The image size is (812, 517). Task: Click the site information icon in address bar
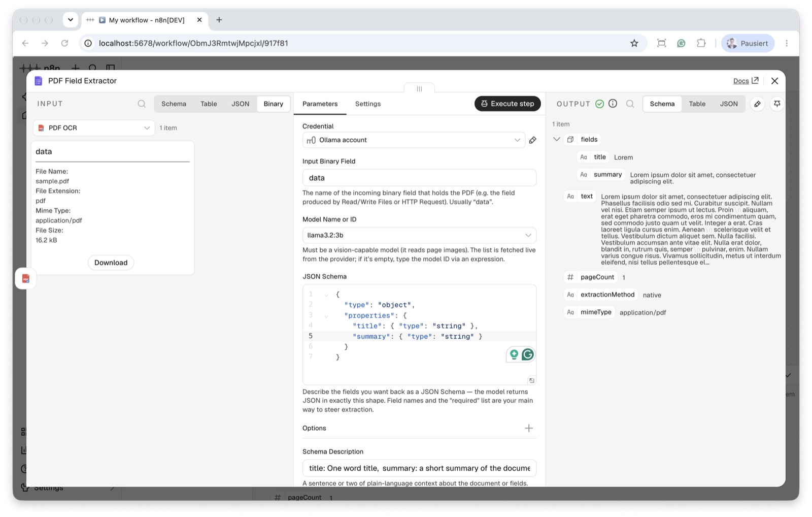pos(88,43)
